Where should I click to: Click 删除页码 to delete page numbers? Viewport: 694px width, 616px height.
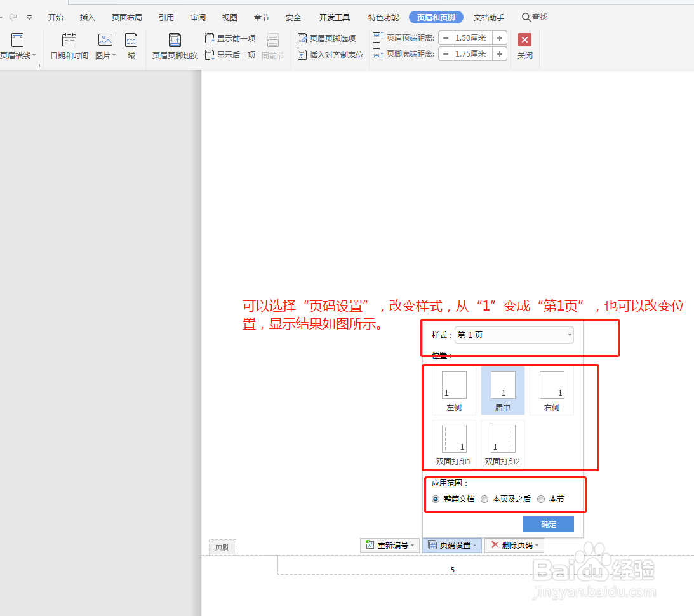[513, 545]
